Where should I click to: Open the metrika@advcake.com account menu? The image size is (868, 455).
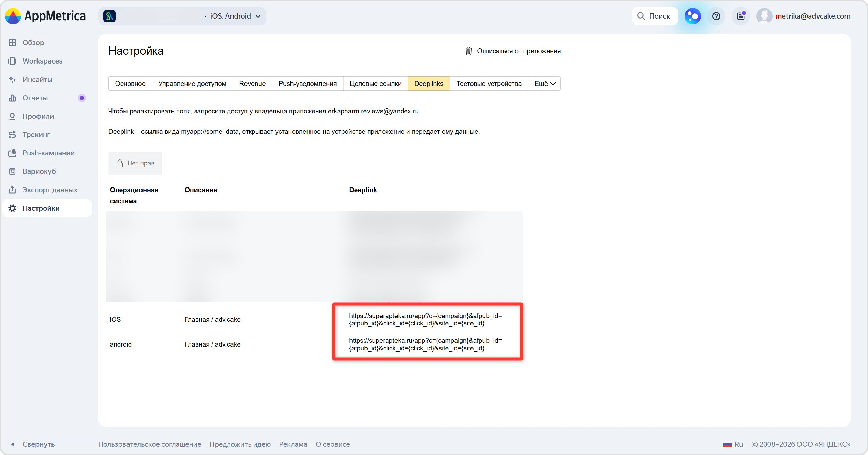[813, 16]
